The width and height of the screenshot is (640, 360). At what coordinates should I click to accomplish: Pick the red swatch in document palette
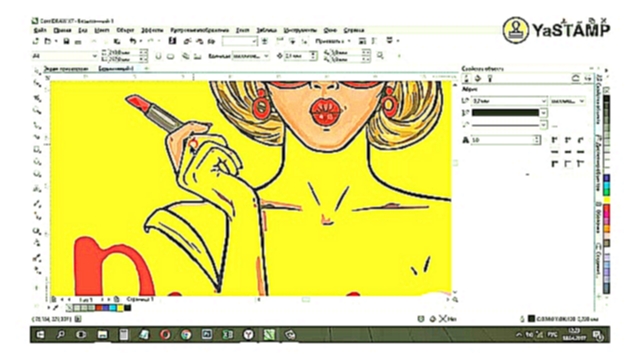99,308
